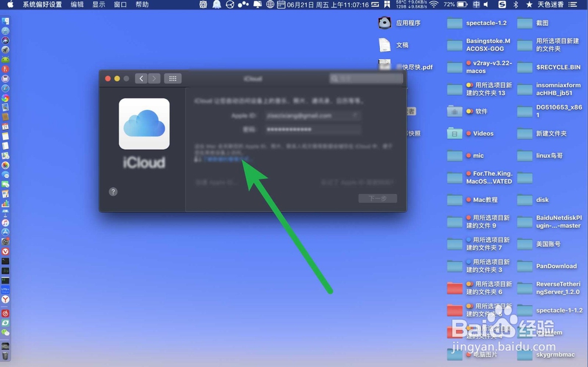This screenshot has width=588, height=367.
Task: Select the 文稿 desktop document
Action: coord(393,45)
